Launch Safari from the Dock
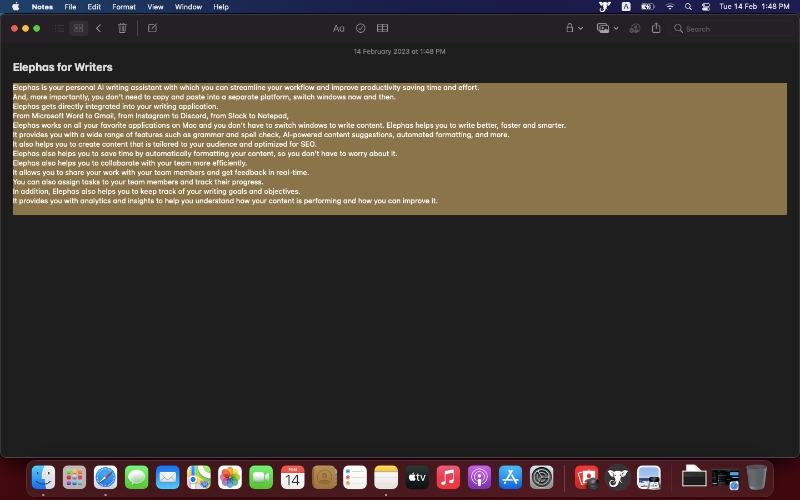Screen dimensions: 800x500 (x=106, y=478)
